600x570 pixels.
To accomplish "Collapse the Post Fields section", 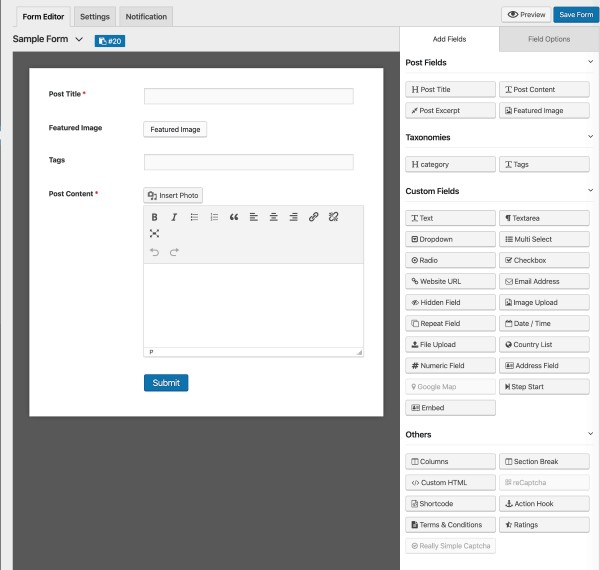I will [591, 63].
